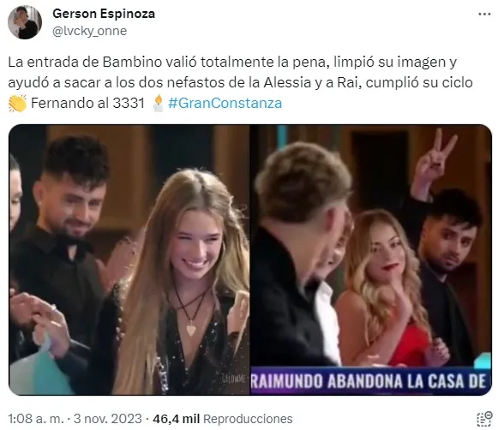This screenshot has height=430, width=504.
Task: Open the Gerson Espinoza display name
Action: (104, 14)
